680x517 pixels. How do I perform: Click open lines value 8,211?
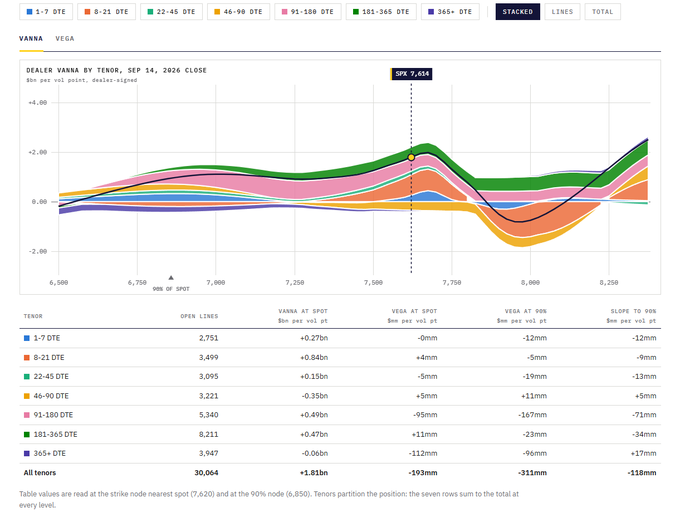coord(209,434)
